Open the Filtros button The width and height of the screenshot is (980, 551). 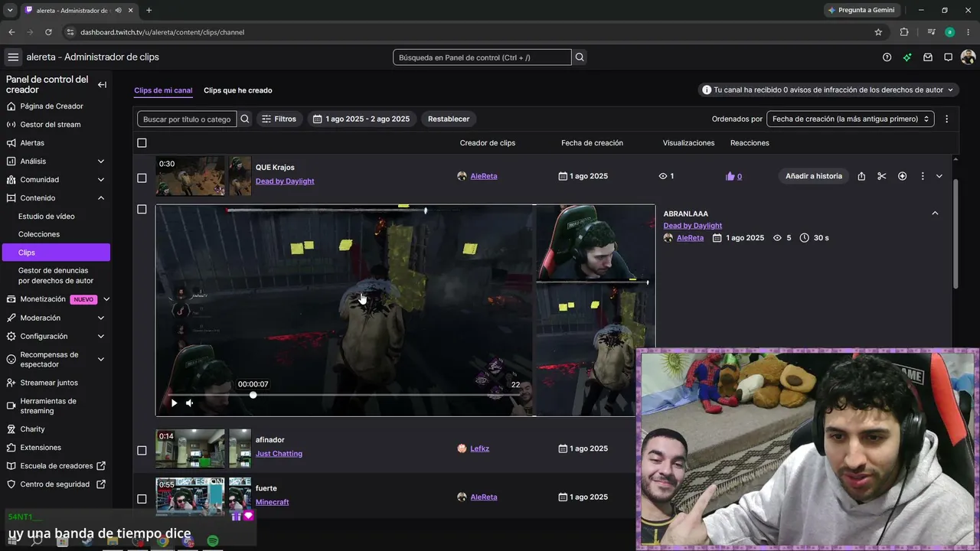(279, 119)
